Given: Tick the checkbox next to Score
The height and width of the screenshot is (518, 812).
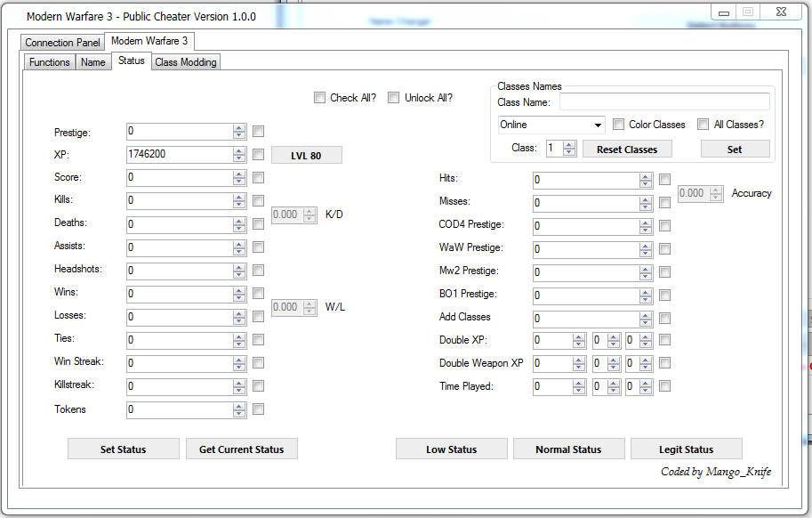Looking at the screenshot, I should coord(259,178).
